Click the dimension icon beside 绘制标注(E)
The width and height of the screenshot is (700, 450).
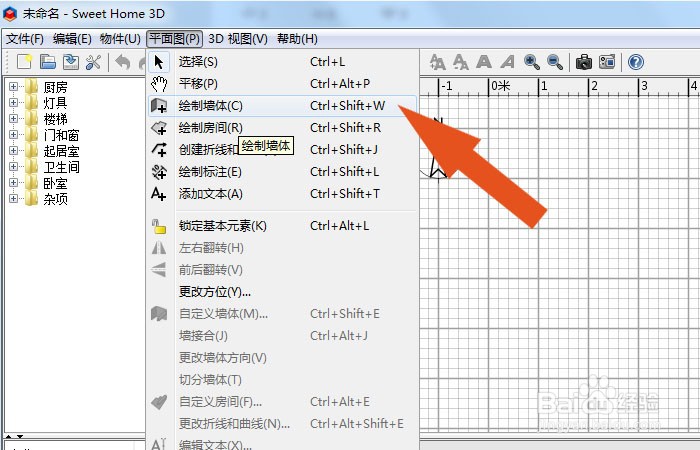pos(159,172)
